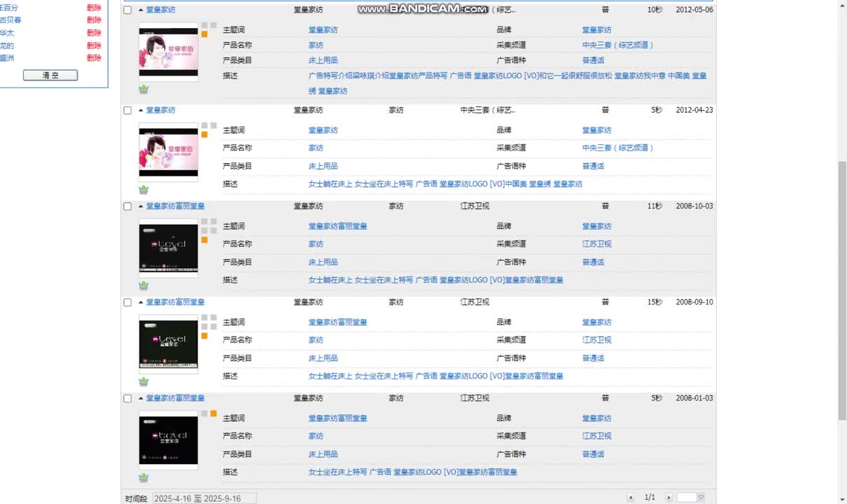Open the black ad thumbnail dated 2008-10-03

pos(169,248)
